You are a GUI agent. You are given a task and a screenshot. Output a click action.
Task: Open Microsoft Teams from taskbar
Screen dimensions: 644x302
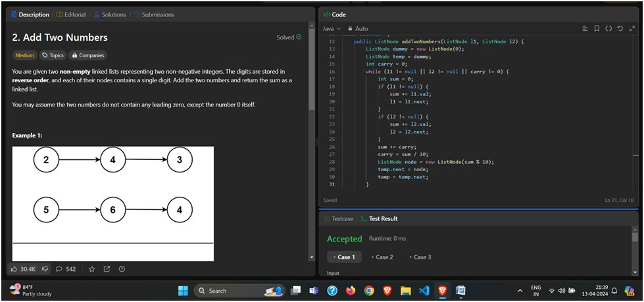314,291
